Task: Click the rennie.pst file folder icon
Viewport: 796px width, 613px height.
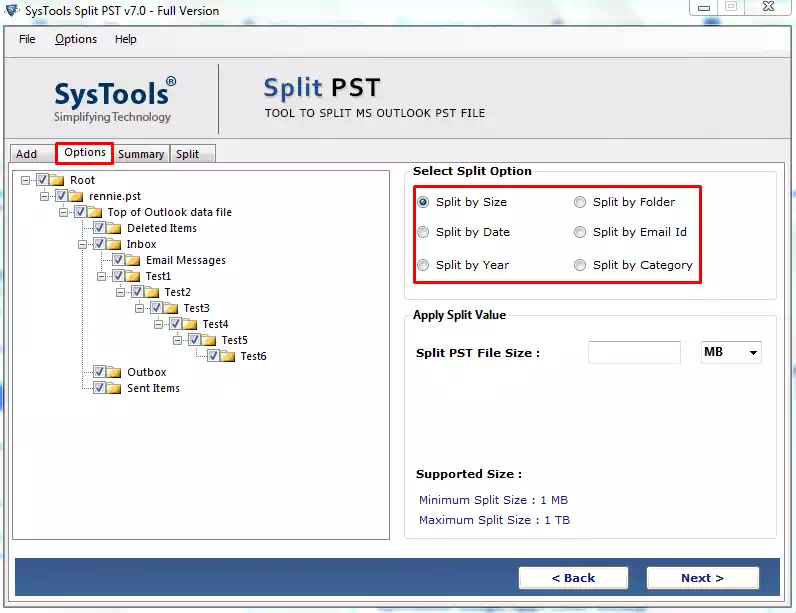Action: [x=76, y=196]
